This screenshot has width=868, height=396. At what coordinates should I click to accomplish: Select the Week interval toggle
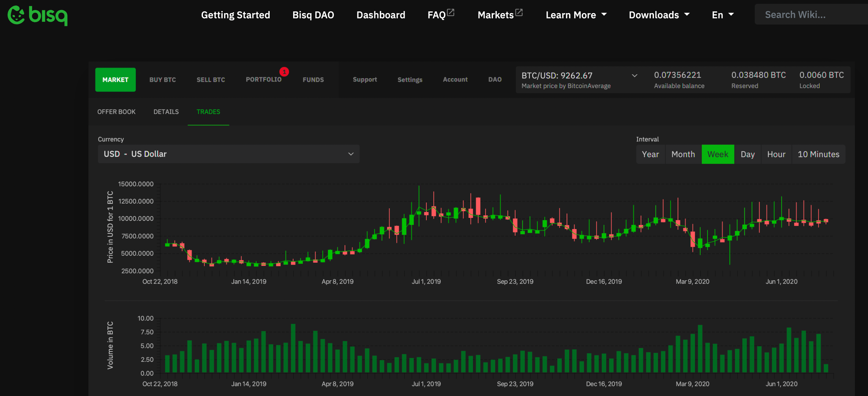tap(717, 154)
